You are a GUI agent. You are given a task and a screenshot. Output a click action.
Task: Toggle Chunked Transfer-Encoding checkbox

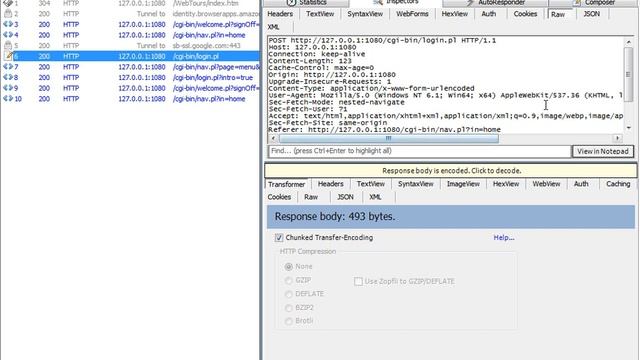[x=279, y=238]
